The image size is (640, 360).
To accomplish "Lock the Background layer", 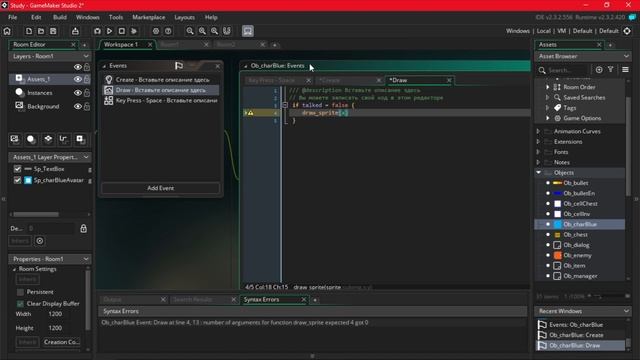I will (87, 107).
